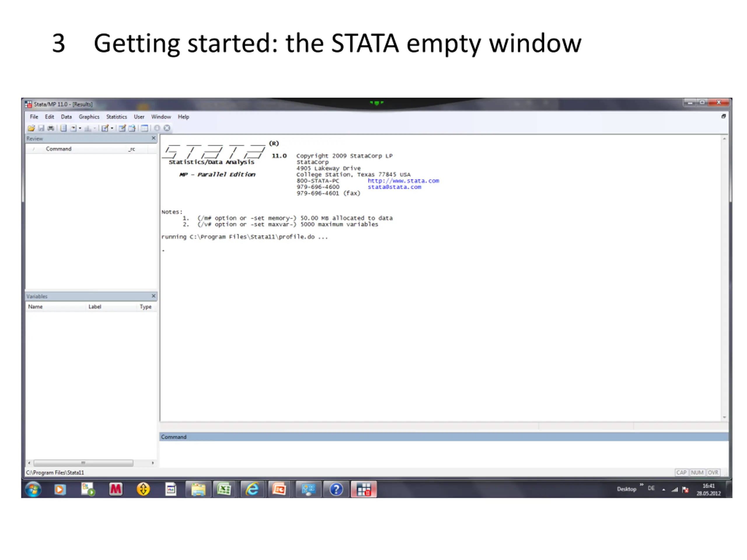Click the restore-down icon at menu bar right
The height and width of the screenshot is (560, 747).
[724, 116]
